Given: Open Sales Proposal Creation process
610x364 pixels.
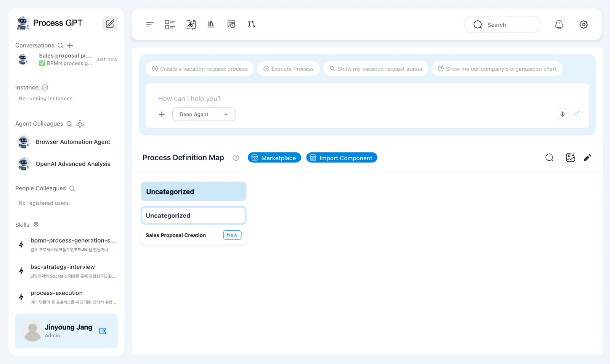Looking at the screenshot, I should click(x=194, y=235).
